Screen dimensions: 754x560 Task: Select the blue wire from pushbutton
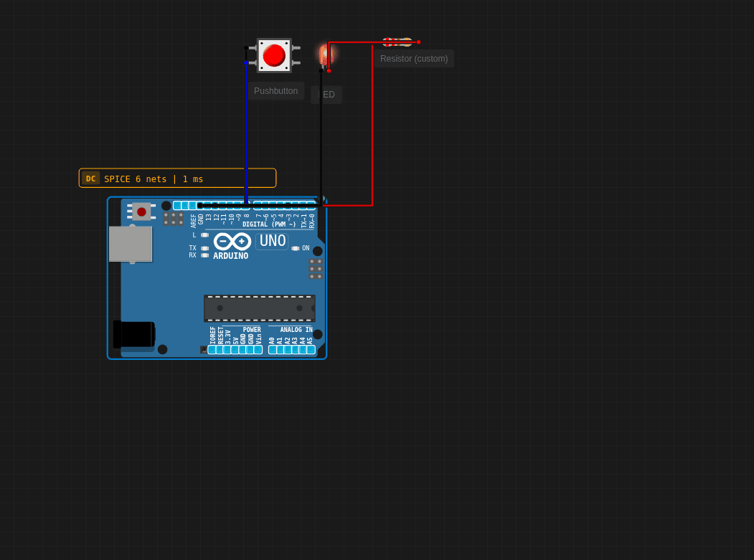pyautogui.click(x=246, y=132)
